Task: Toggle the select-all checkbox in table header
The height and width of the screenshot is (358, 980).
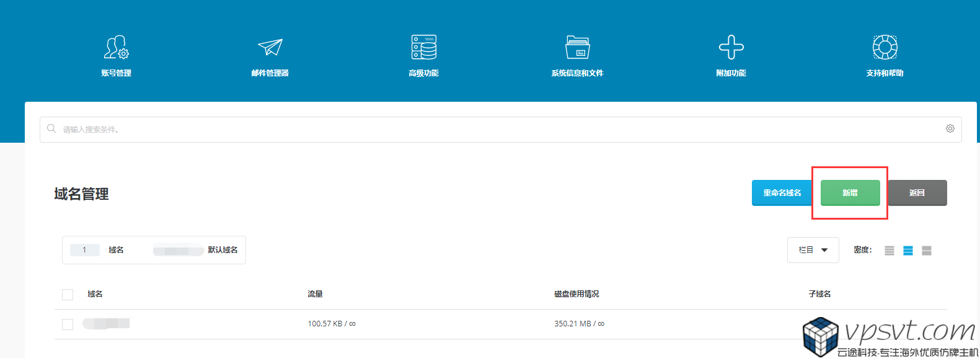Action: [68, 295]
